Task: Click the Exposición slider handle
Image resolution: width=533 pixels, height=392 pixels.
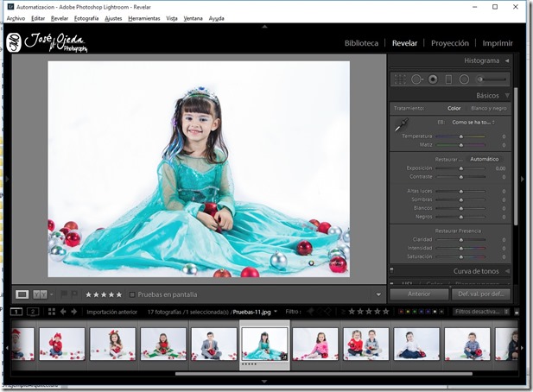Action: click(461, 168)
